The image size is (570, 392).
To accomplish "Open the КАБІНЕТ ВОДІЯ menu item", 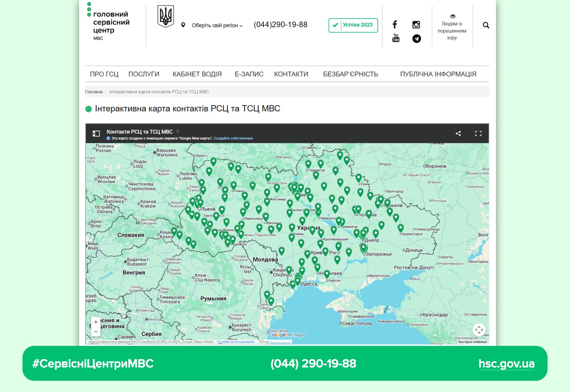I will 197,74.
